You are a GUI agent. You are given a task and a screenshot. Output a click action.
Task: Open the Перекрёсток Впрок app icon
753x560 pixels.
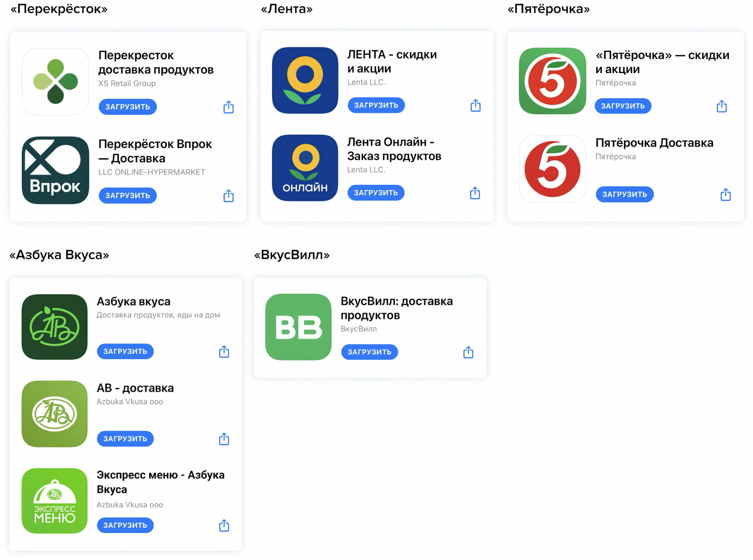point(56,170)
